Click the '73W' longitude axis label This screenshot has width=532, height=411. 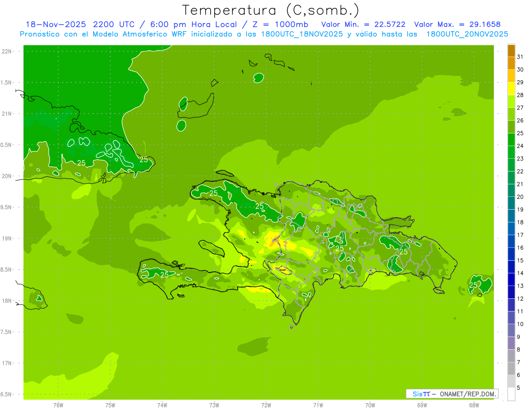(x=214, y=405)
